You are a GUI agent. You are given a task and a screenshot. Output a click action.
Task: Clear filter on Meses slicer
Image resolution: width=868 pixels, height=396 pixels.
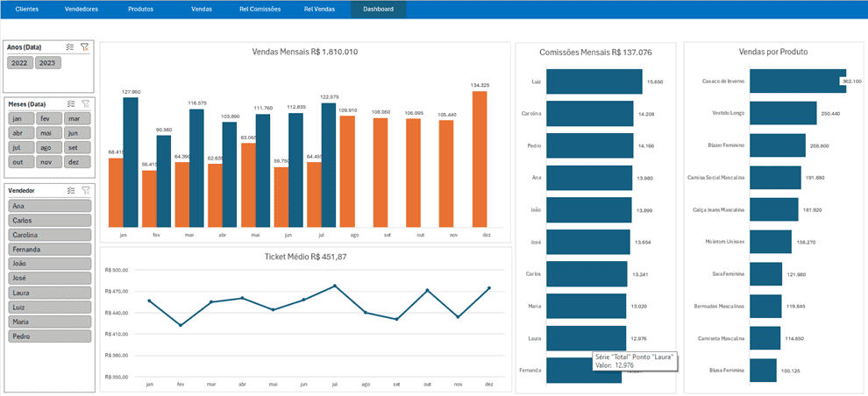pyautogui.click(x=84, y=103)
